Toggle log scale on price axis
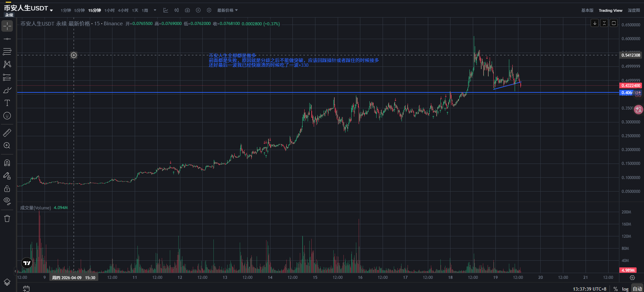Viewport: 644px width, 292px height. [x=625, y=289]
